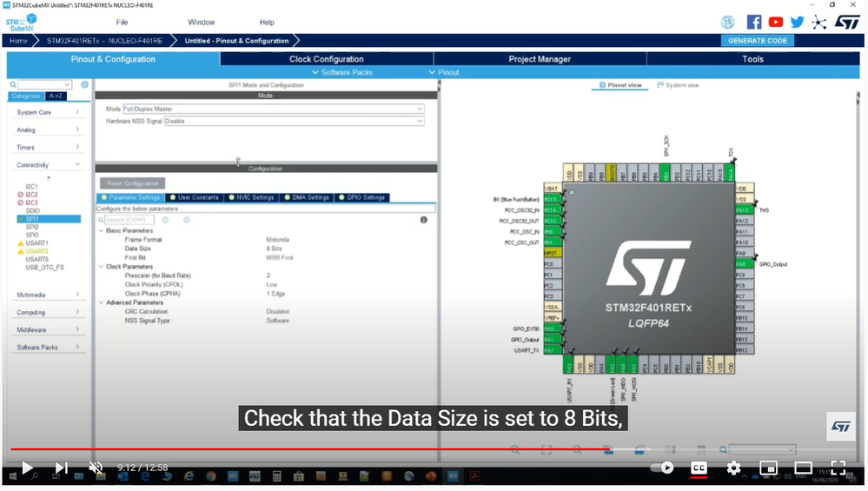Open the ST Facebook page icon

753,22
